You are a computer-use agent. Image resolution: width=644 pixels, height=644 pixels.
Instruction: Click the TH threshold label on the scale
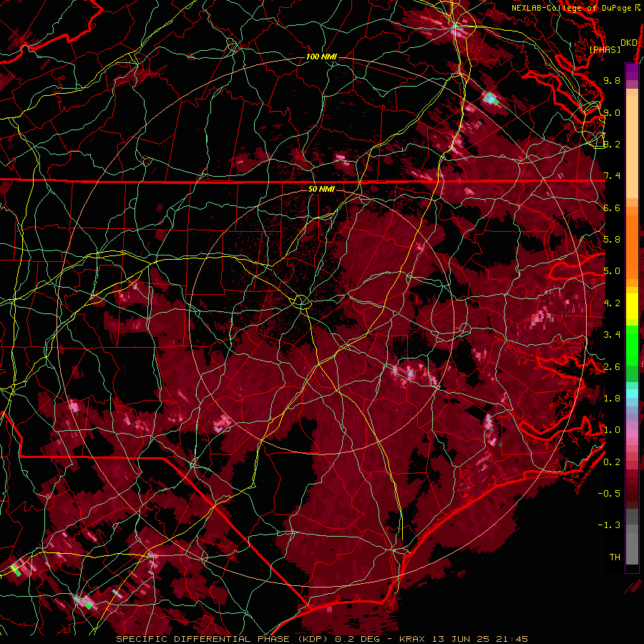pos(615,557)
